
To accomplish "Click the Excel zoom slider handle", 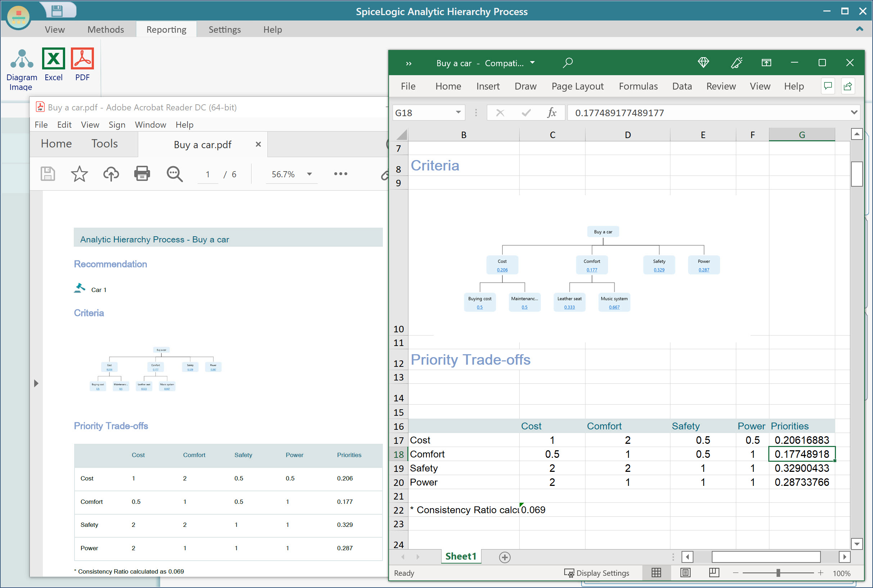I will pos(778,573).
